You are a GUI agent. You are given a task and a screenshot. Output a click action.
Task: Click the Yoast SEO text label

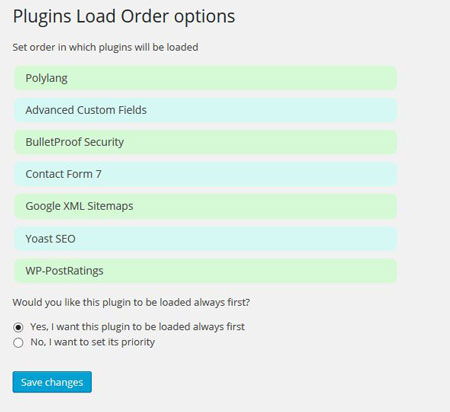(x=50, y=239)
